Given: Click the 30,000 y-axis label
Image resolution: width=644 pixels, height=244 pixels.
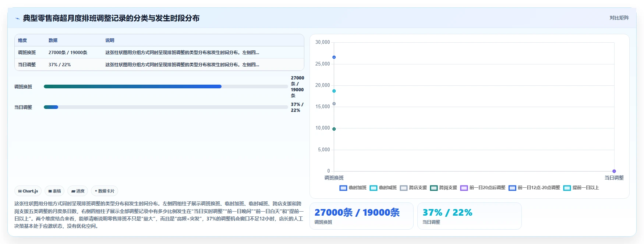Looking at the screenshot, I should click(x=322, y=42).
